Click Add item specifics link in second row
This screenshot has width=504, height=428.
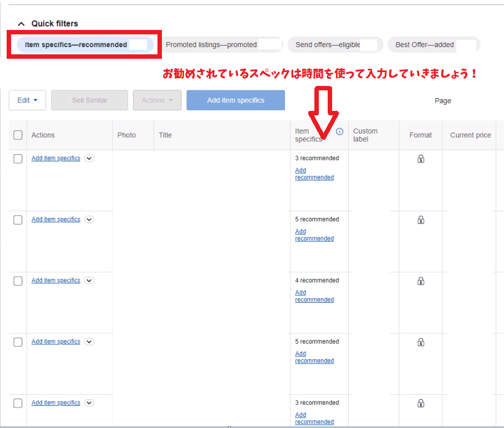(55, 220)
